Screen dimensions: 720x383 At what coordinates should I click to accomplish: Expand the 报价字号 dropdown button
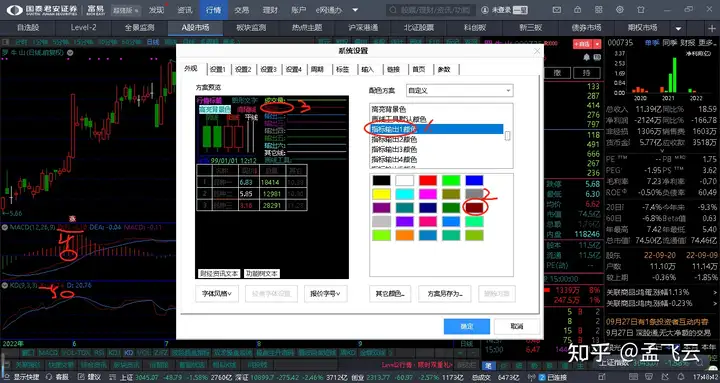pos(325,293)
